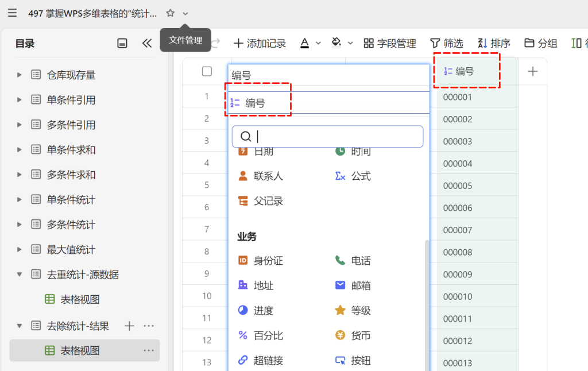Choose the 进度 field type
The height and width of the screenshot is (371, 588).
(256, 311)
